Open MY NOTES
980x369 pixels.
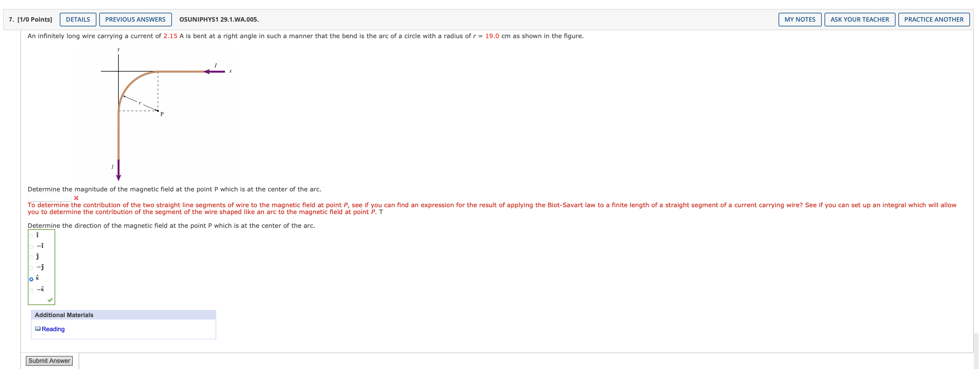point(800,19)
